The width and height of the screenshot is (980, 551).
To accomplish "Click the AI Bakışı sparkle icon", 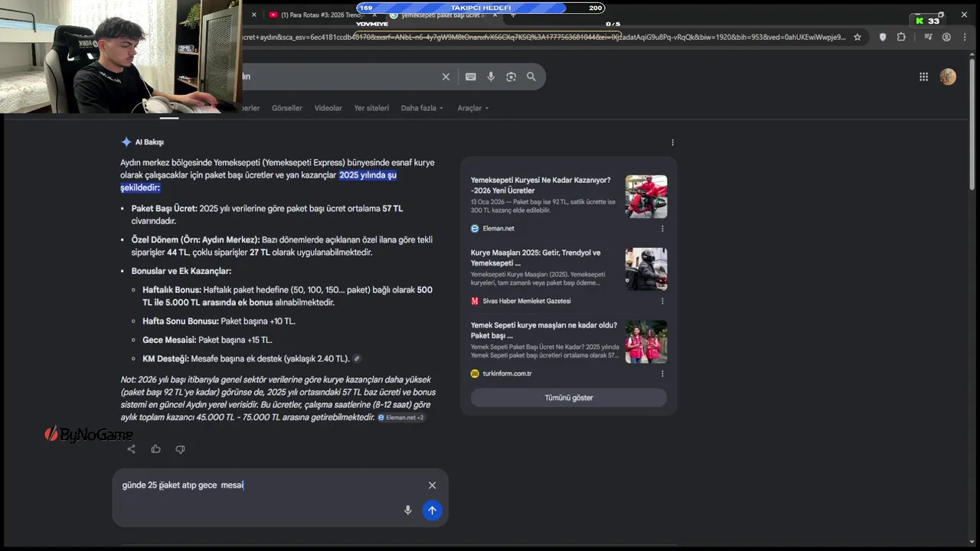I will click(x=126, y=142).
